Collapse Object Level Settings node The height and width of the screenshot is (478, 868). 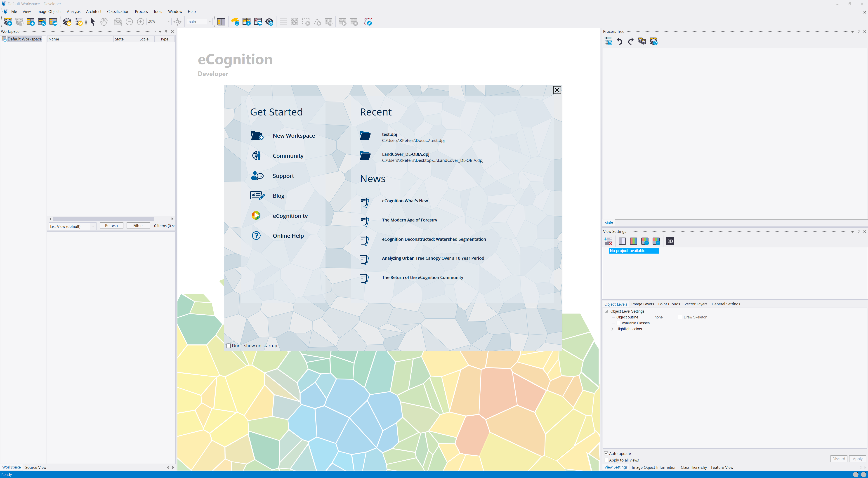coord(606,312)
